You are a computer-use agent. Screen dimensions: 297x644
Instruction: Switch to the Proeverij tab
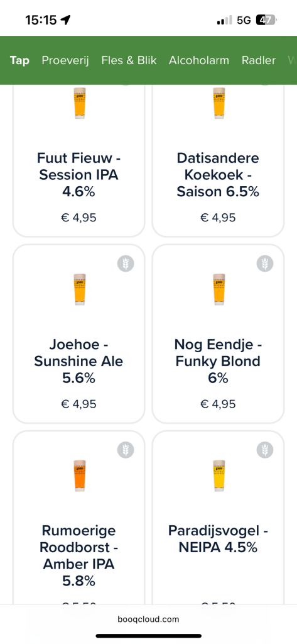[x=65, y=60]
